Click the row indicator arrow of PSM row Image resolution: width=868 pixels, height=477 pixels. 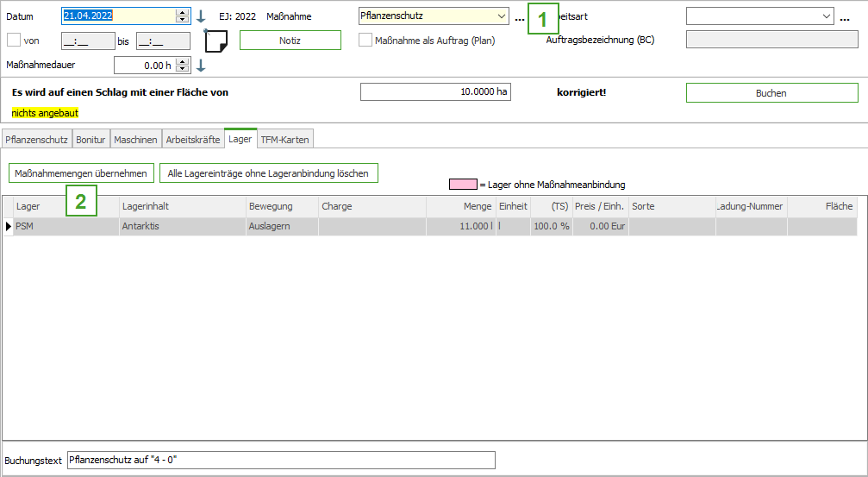click(x=9, y=227)
